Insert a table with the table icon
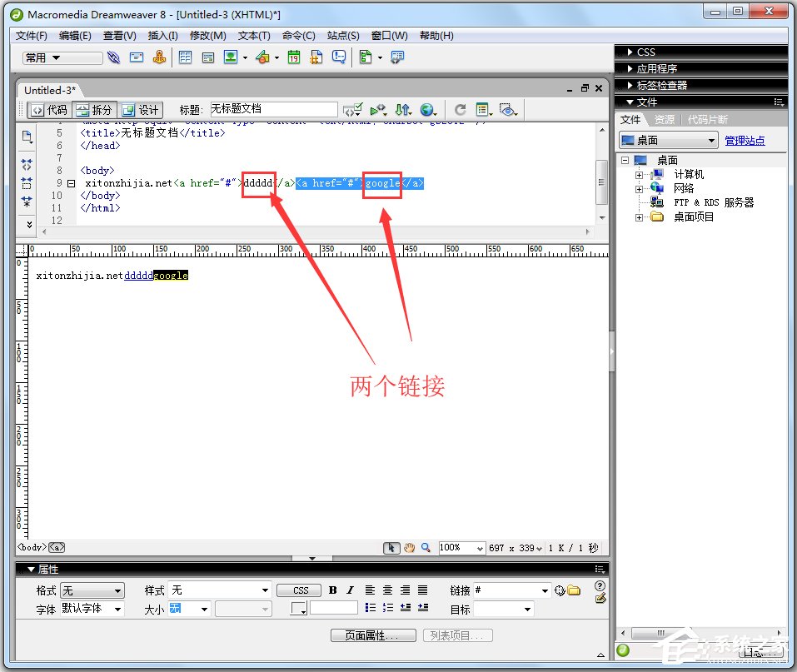 pyautogui.click(x=184, y=57)
